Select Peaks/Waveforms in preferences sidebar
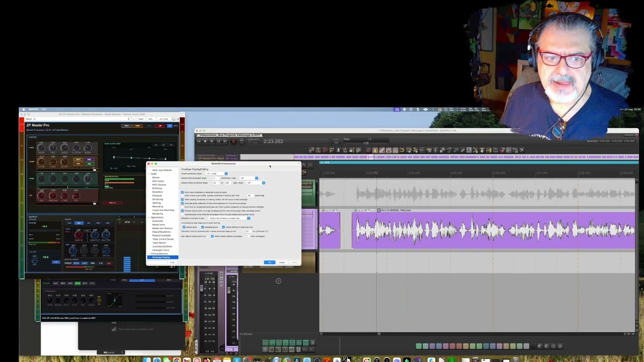Image resolution: width=644 pixels, height=362 pixels. (x=162, y=232)
